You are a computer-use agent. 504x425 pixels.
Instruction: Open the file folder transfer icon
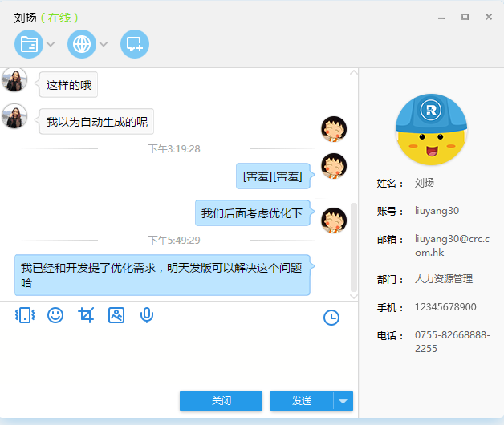[x=28, y=44]
